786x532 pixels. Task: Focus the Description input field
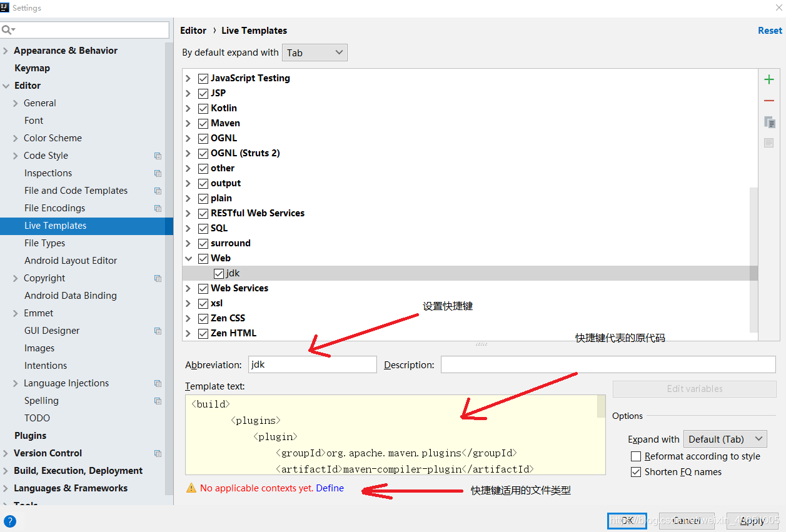608,364
